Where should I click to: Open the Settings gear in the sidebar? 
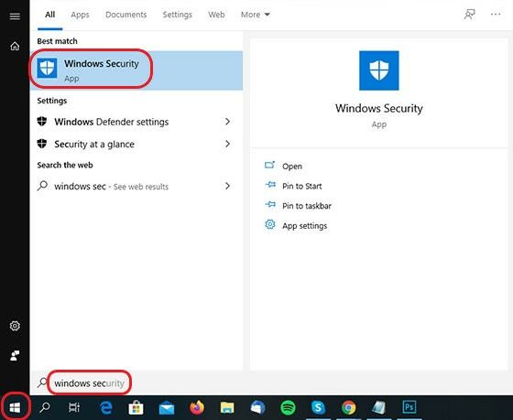(x=15, y=326)
